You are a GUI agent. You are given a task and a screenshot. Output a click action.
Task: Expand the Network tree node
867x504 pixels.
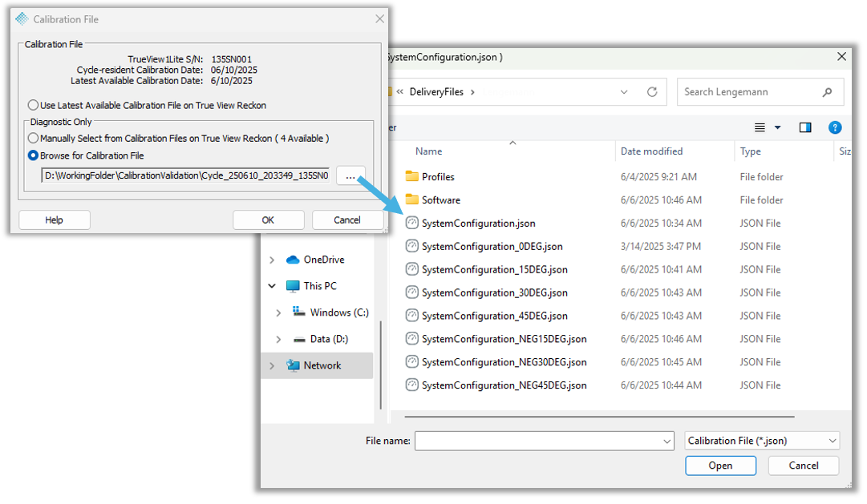coord(272,366)
